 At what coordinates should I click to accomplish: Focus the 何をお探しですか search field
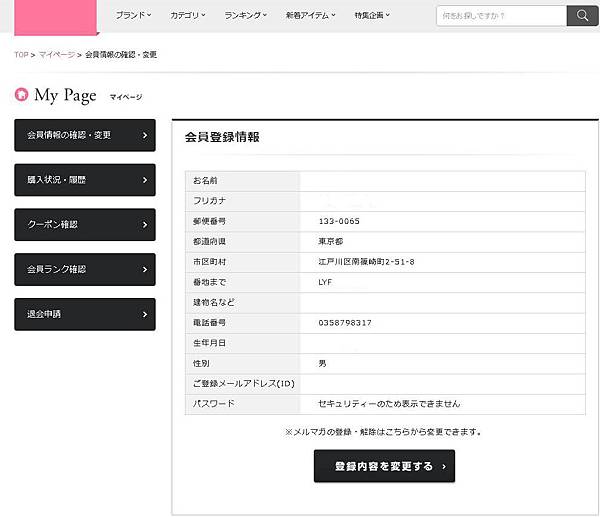click(x=501, y=16)
